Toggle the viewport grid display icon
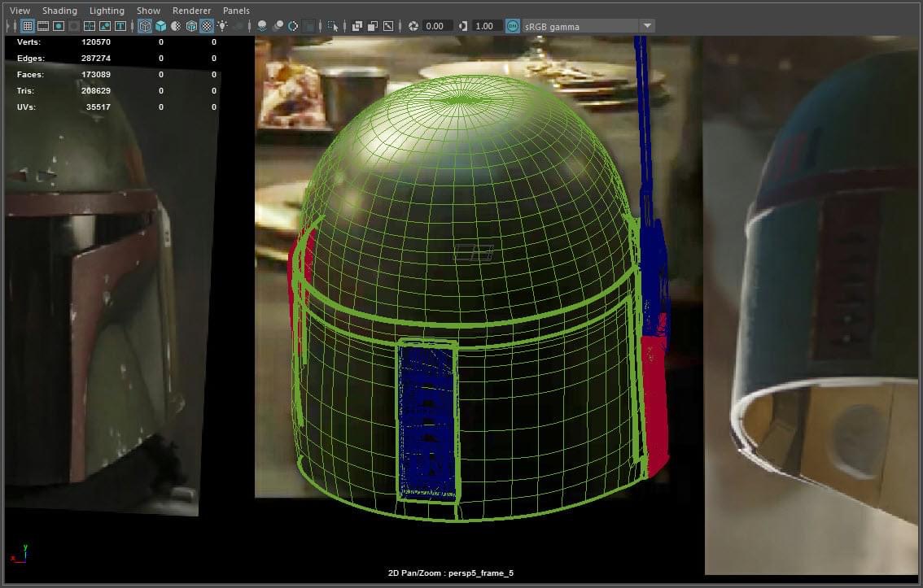 coord(27,26)
